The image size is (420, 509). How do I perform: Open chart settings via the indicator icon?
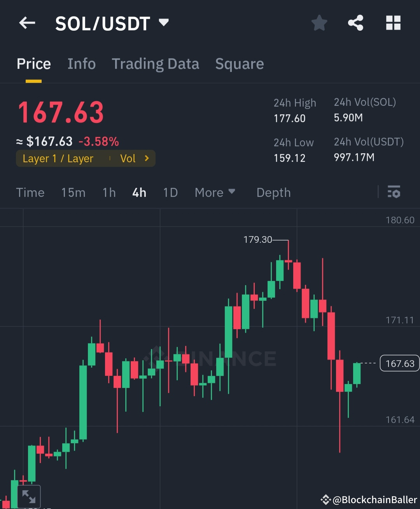tap(394, 192)
